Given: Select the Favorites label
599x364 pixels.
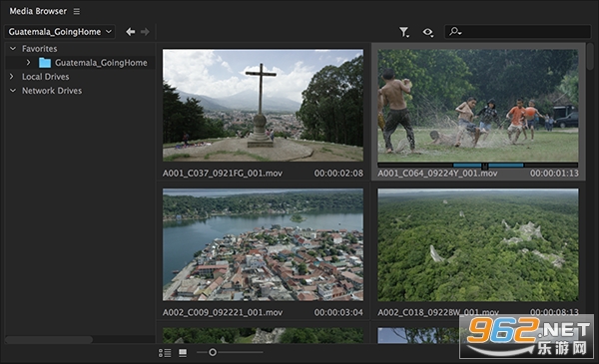Looking at the screenshot, I should [39, 49].
